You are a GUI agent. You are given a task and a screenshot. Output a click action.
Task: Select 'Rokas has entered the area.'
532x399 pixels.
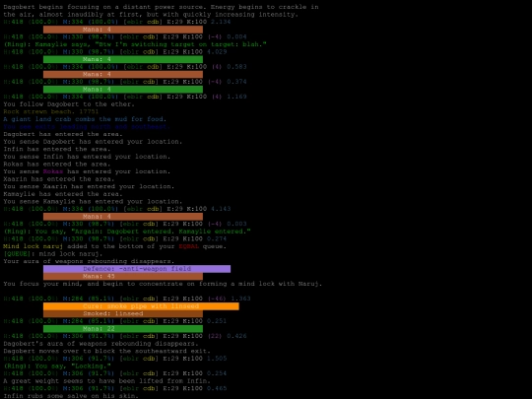point(57,164)
